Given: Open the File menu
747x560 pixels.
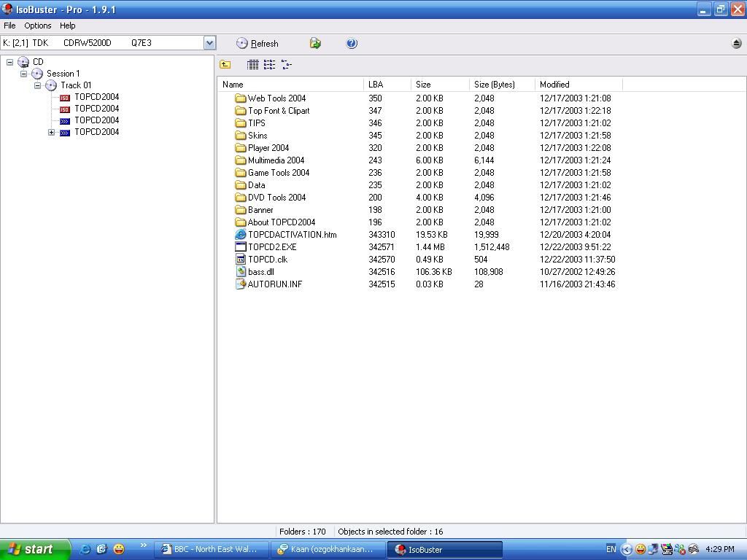Looking at the screenshot, I should 9,26.
